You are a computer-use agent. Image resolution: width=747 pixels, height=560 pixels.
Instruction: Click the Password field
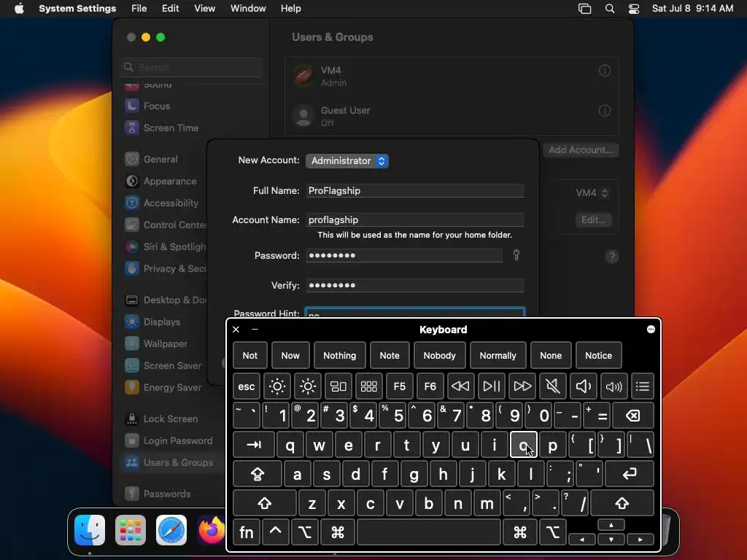pyautogui.click(x=404, y=256)
